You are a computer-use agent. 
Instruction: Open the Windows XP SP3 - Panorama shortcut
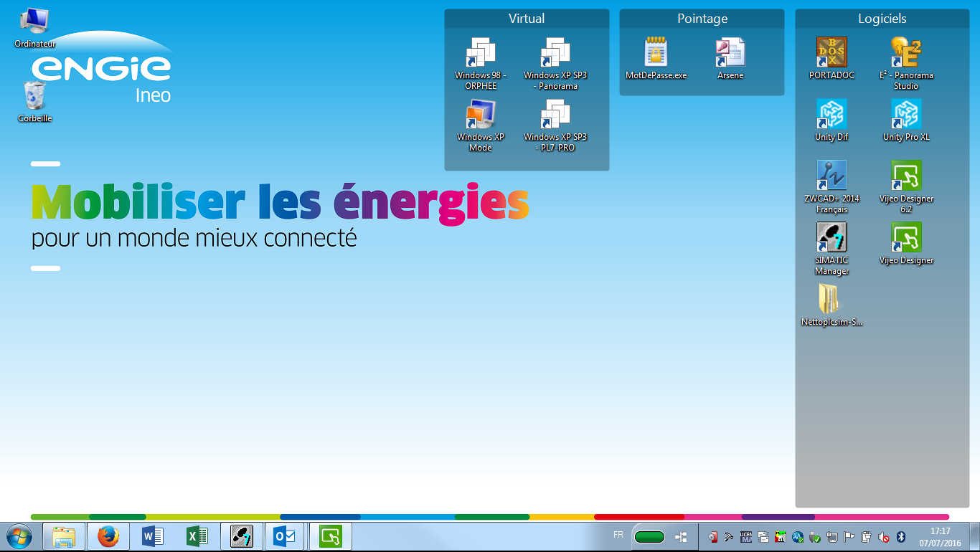(x=555, y=54)
